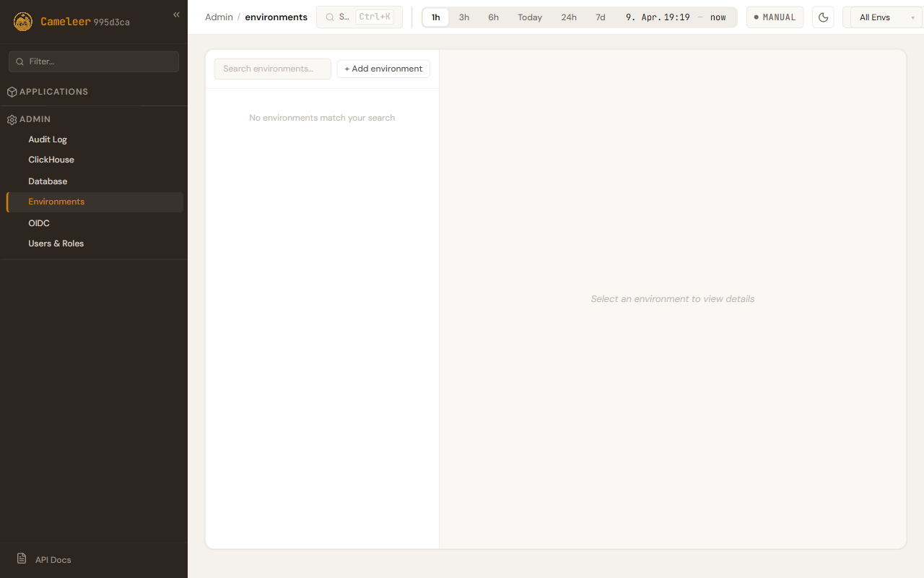Click the Admin gear icon

pos(12,119)
